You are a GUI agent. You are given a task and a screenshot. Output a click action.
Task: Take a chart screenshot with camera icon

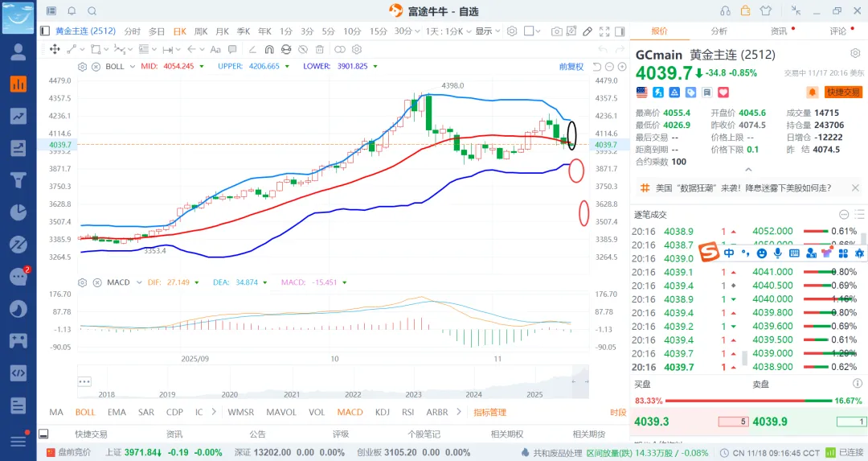coord(556,31)
